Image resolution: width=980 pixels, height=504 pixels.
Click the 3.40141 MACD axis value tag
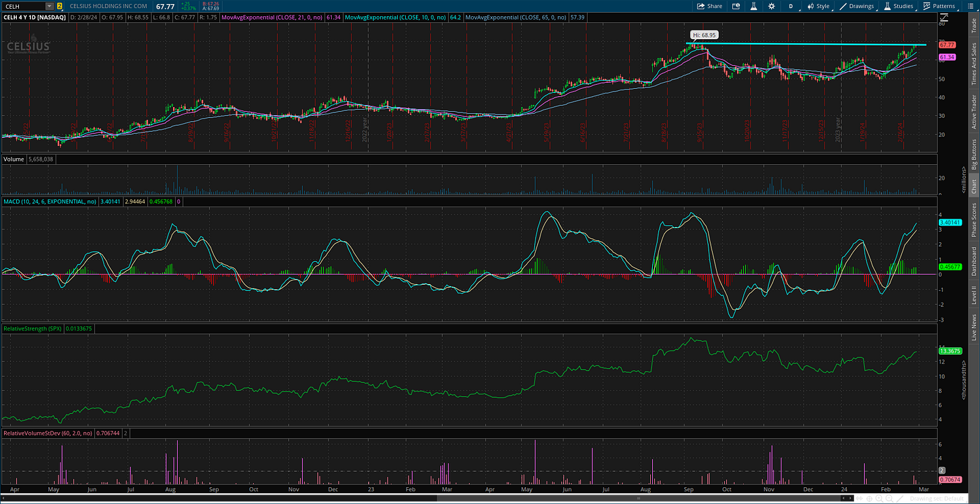pyautogui.click(x=950, y=222)
